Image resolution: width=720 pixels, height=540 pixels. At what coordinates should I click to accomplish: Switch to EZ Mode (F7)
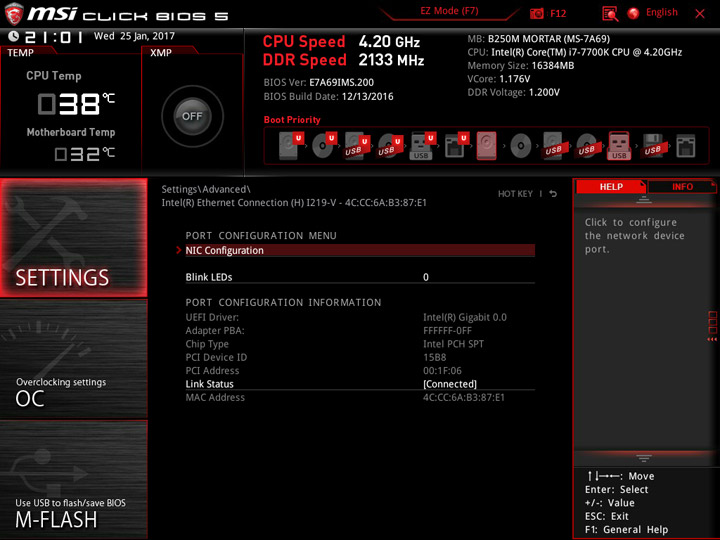(x=449, y=11)
